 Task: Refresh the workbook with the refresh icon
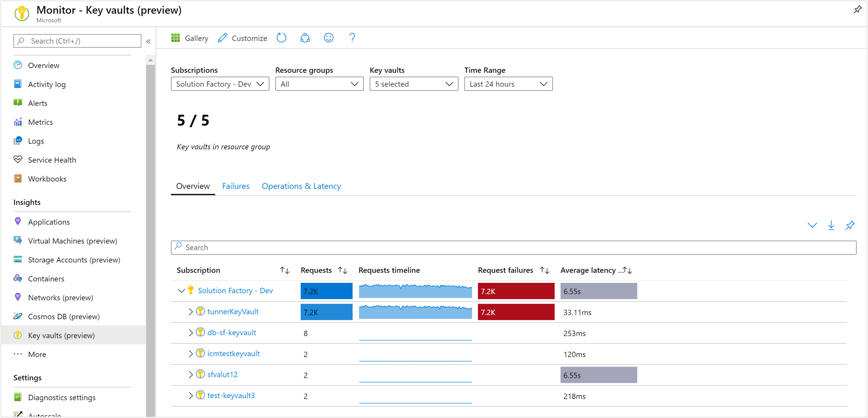(x=282, y=38)
